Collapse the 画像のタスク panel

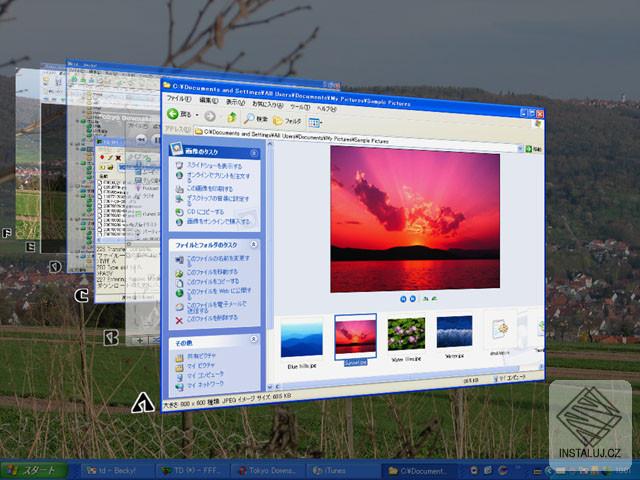[x=254, y=153]
